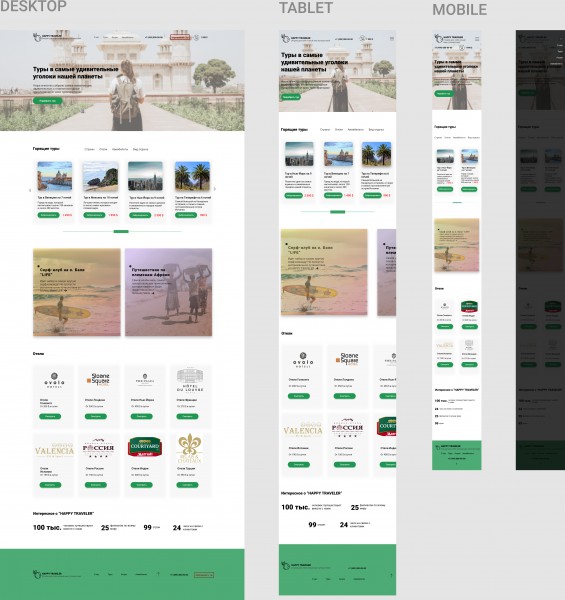This screenshot has height=600, width=565.
Task: Click the ovolo hotel logo in tablet layout
Action: (x=303, y=360)
